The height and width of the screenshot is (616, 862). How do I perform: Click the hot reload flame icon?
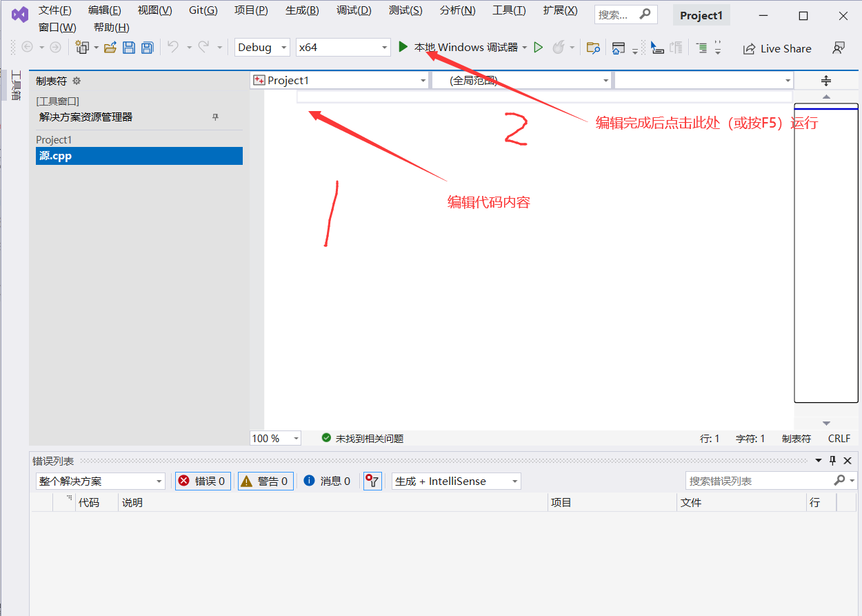point(558,48)
